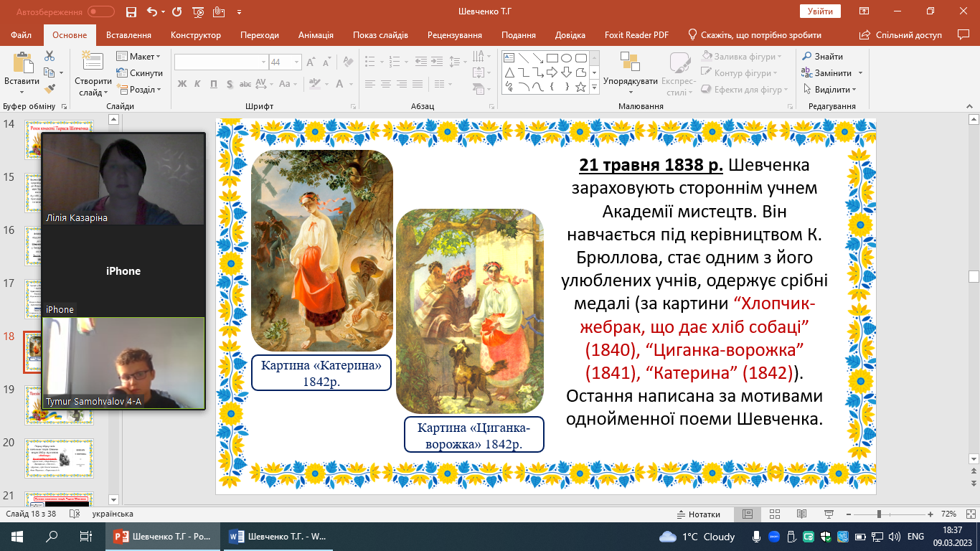The image size is (980, 551).
Task: Start slideshow from status bar icon
Action: (x=829, y=514)
